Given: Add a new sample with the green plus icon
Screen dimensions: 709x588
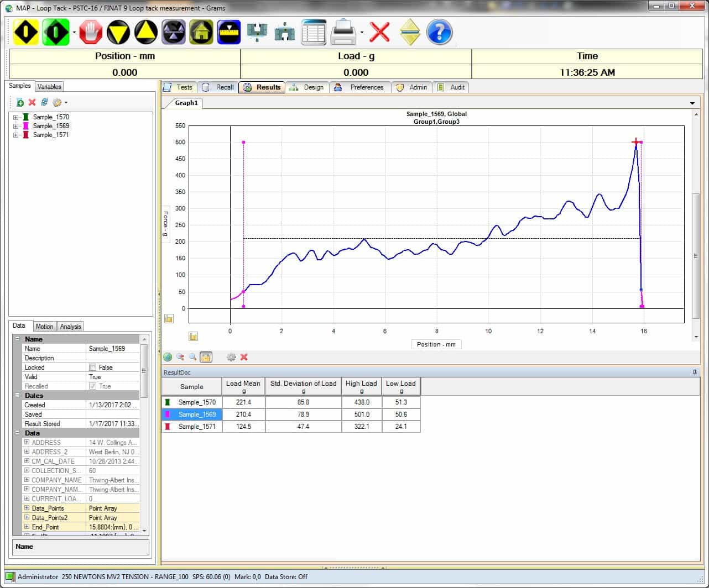Looking at the screenshot, I should tap(20, 102).
